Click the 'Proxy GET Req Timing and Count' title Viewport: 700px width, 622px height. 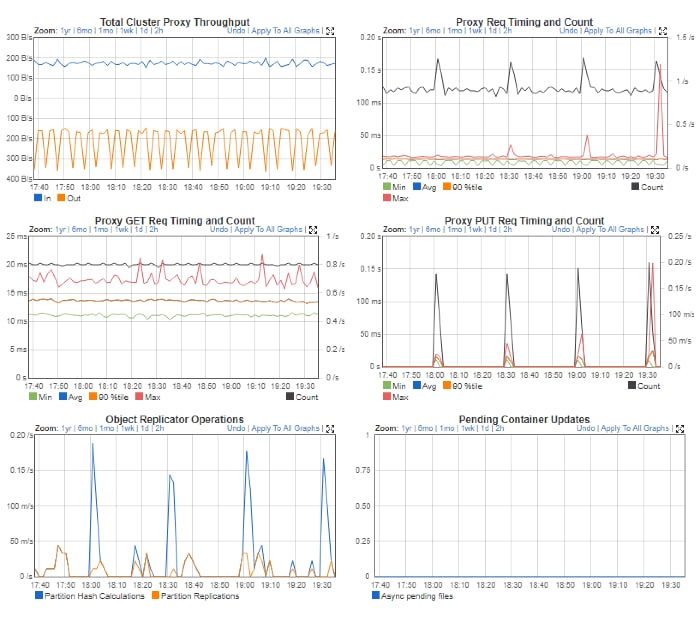pos(175,221)
